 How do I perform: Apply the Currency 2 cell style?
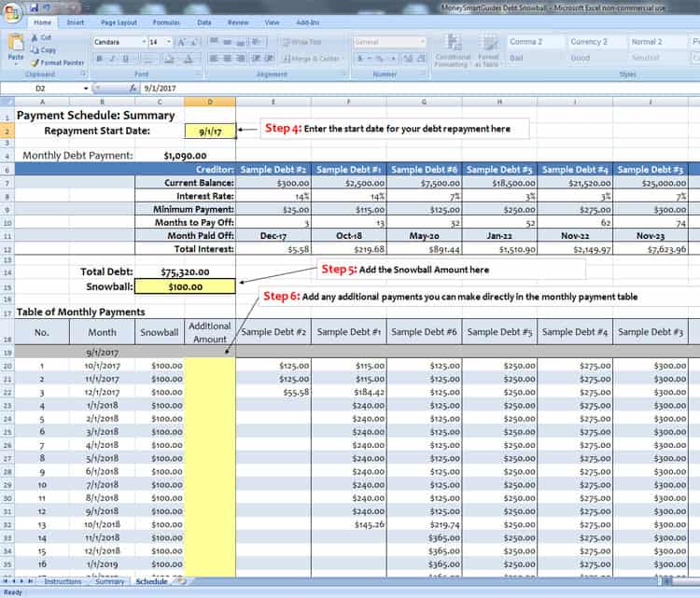tap(596, 41)
